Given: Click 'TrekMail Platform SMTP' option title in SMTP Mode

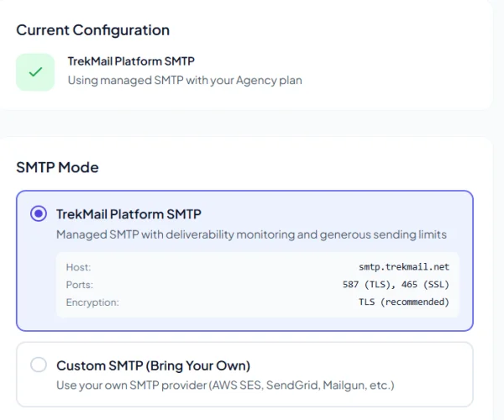Looking at the screenshot, I should (x=129, y=214).
